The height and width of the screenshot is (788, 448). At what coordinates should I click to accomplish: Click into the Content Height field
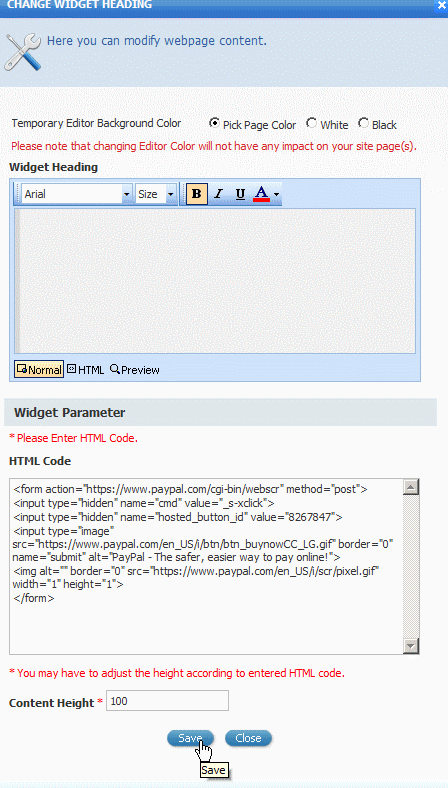(167, 701)
